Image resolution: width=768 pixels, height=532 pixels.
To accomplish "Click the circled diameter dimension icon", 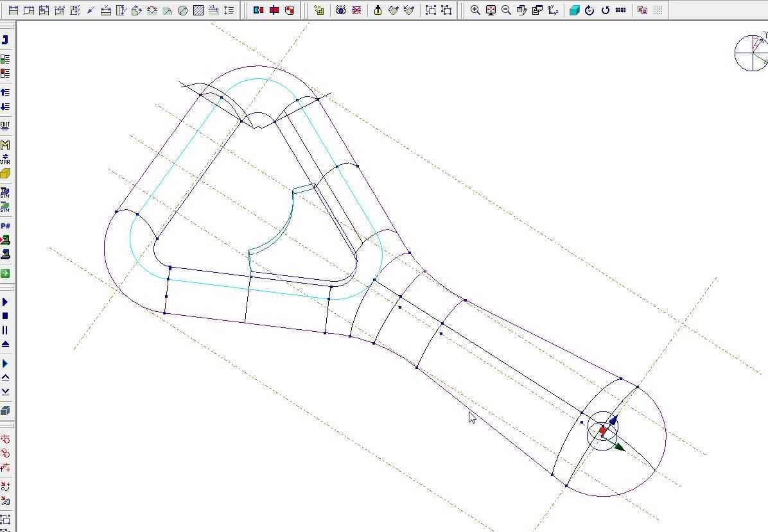I will tap(182, 10).
